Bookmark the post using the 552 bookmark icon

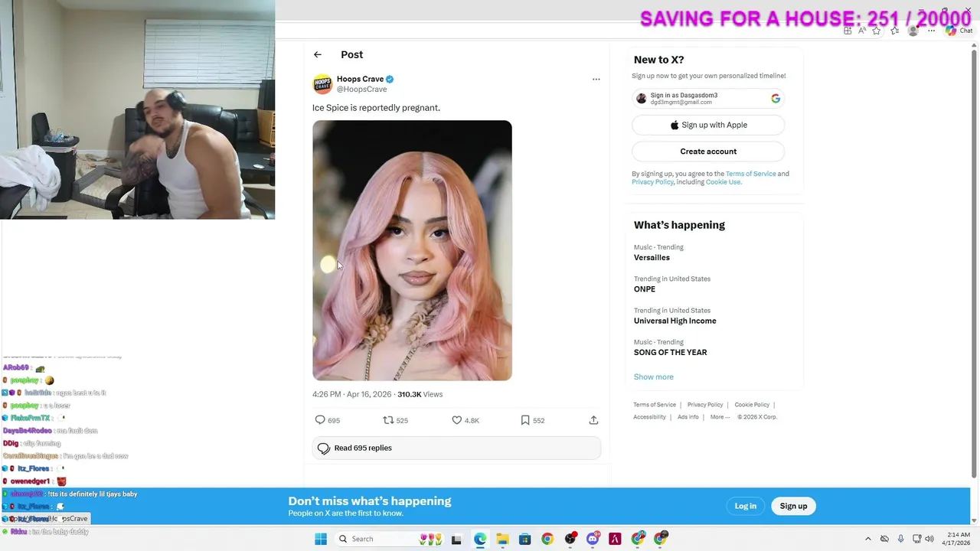(524, 420)
